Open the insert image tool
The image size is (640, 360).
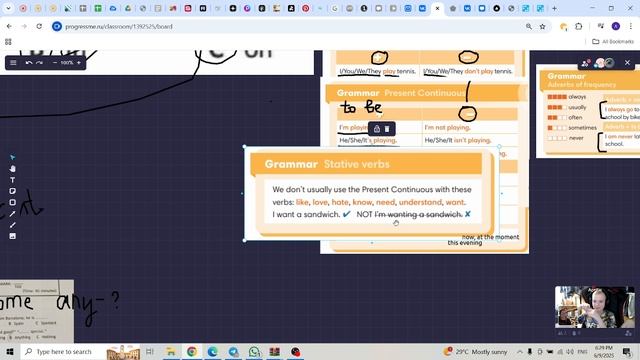tap(13, 236)
